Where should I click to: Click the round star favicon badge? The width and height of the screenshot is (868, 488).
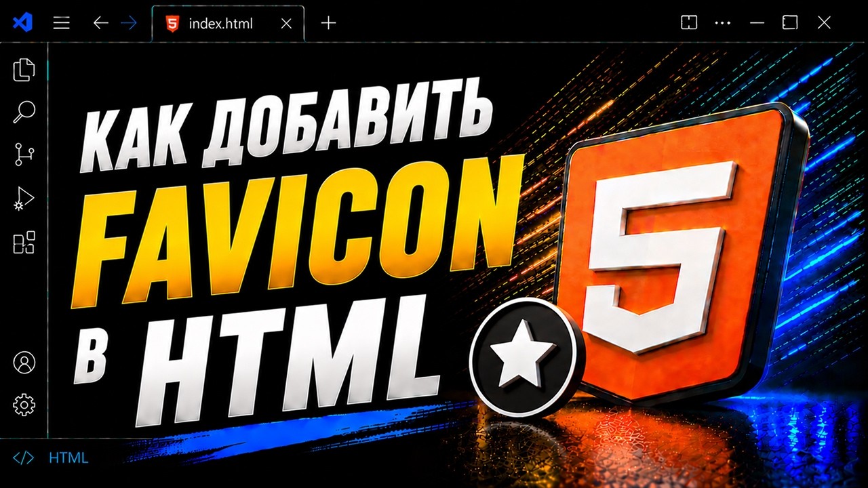(x=527, y=356)
